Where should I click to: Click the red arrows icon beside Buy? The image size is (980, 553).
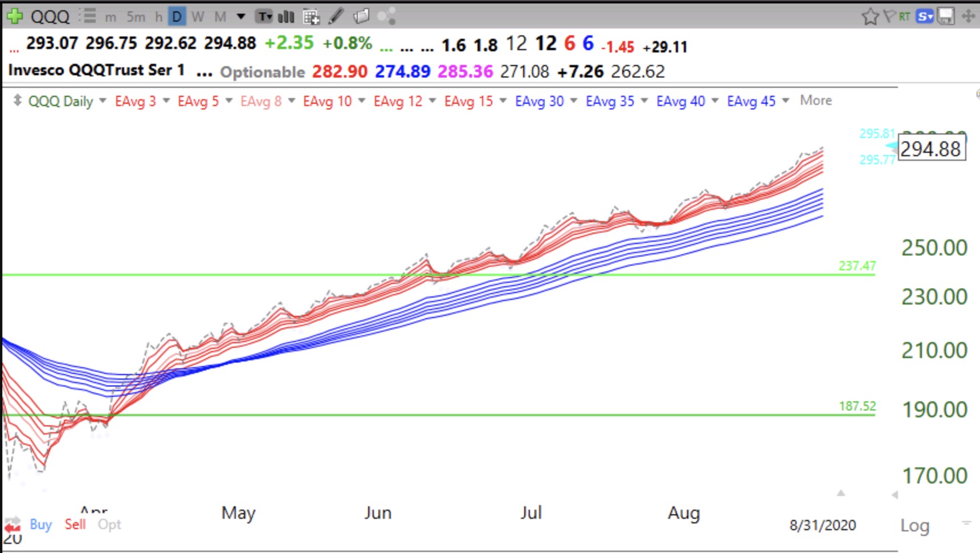click(x=13, y=525)
